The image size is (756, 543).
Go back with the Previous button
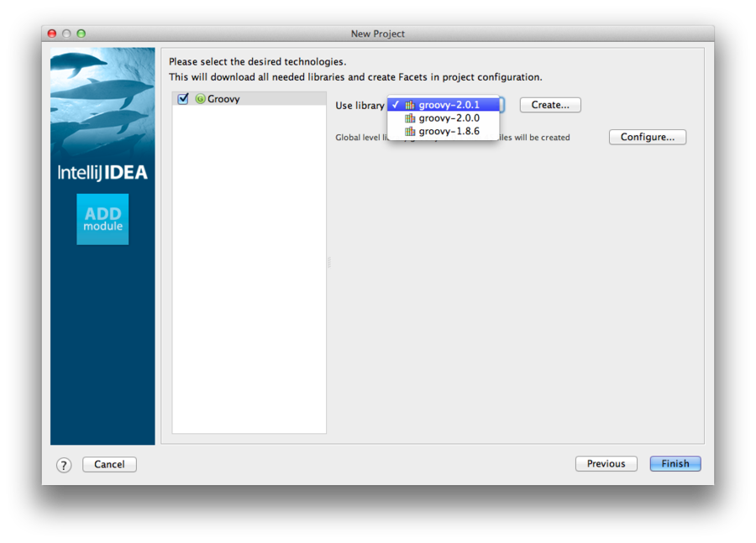coord(606,463)
